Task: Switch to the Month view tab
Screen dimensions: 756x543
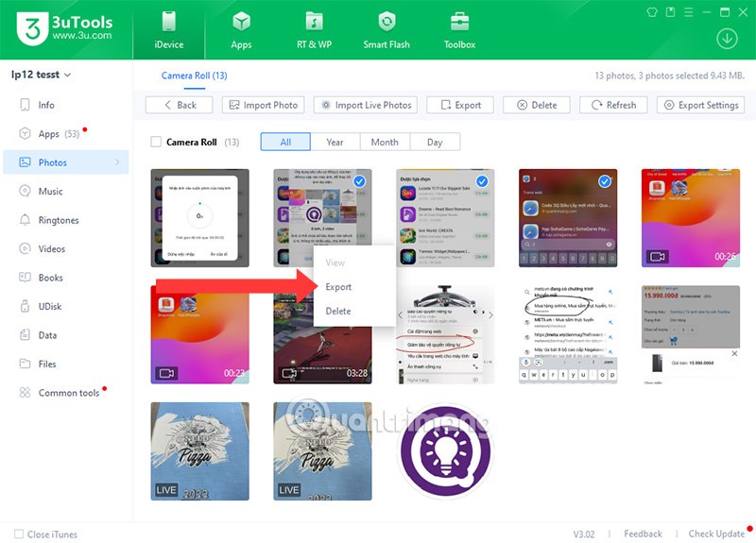Action: [x=384, y=142]
